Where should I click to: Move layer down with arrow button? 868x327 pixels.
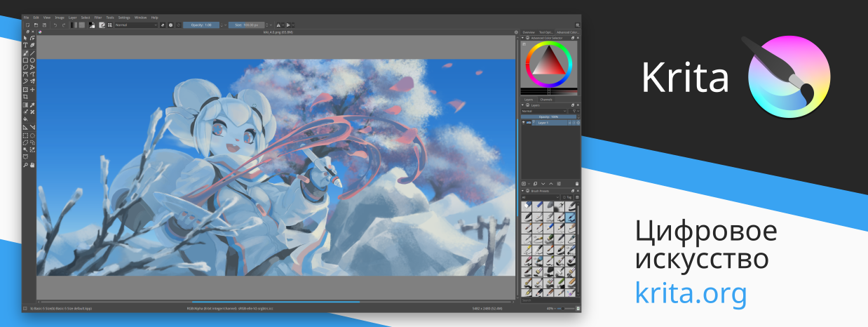[x=543, y=184]
